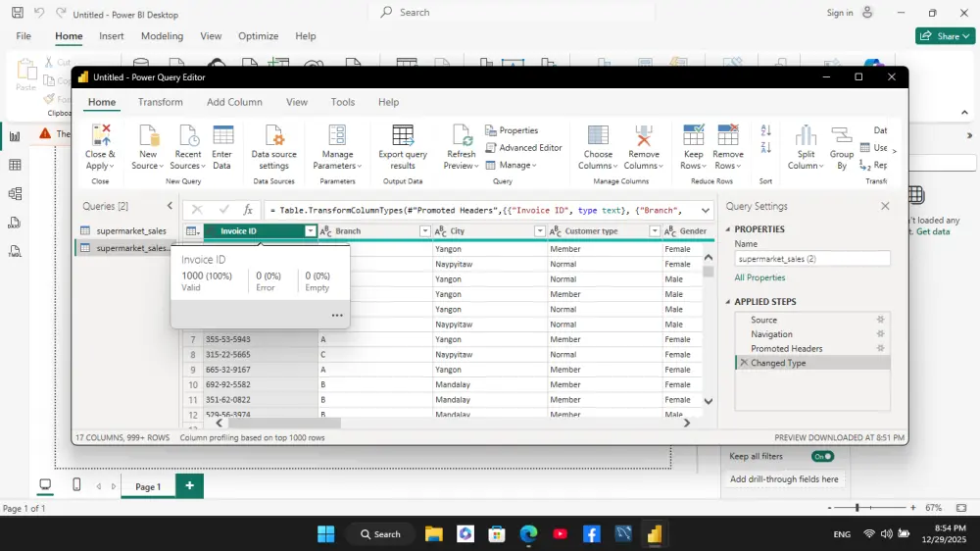Click the formula bar fx icon
Viewport: 980px width, 551px height.
(x=248, y=210)
